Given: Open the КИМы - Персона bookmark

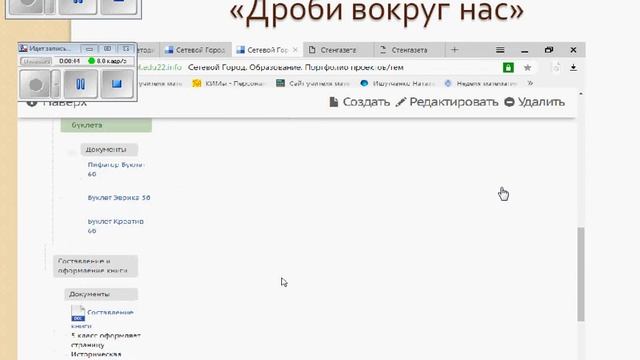Looking at the screenshot, I should [x=229, y=83].
